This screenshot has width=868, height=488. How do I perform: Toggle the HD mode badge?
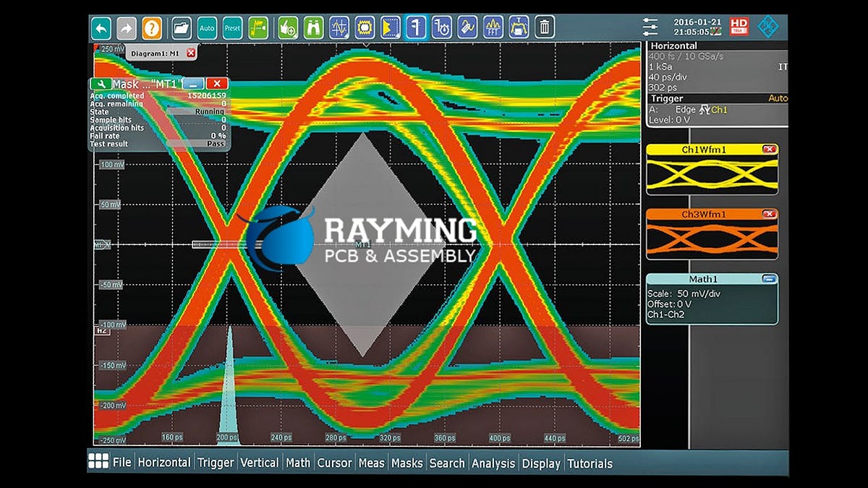739,26
